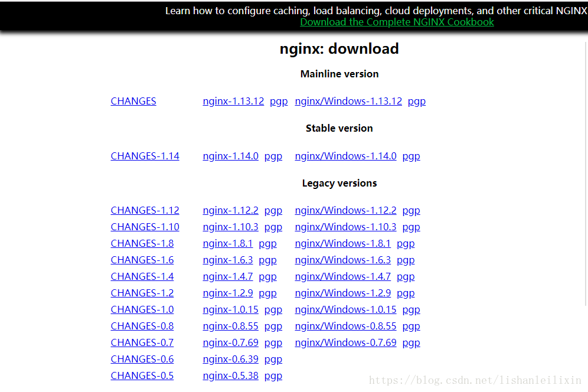The width and height of the screenshot is (588, 392).
Task: Open pgp signature for nginx-1.13.12
Action: [x=279, y=102]
